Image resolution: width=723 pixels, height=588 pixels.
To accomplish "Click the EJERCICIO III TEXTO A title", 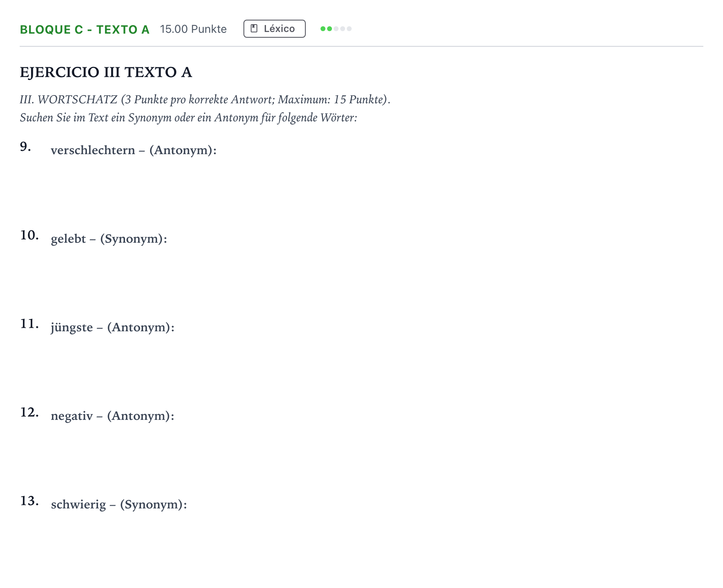I will click(x=106, y=72).
